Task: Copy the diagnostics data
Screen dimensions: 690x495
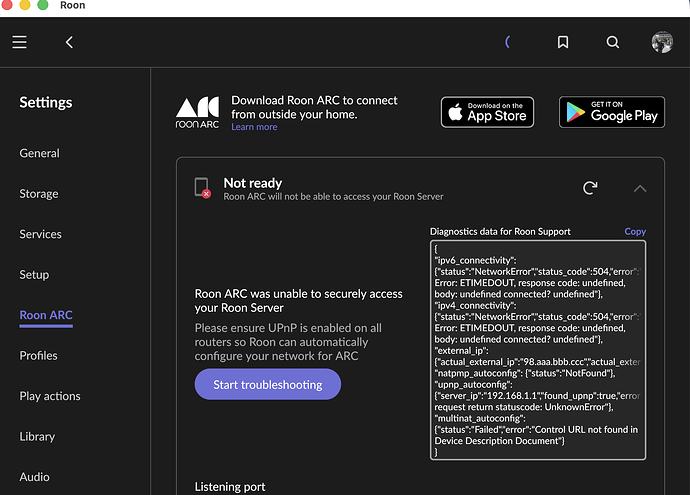Action: pos(635,231)
